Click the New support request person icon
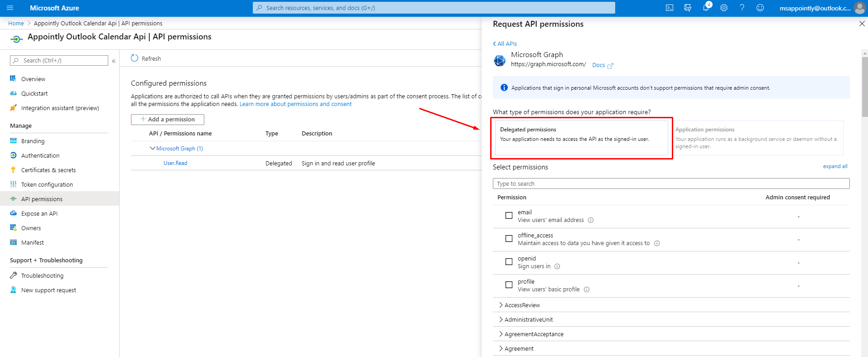 coord(13,289)
